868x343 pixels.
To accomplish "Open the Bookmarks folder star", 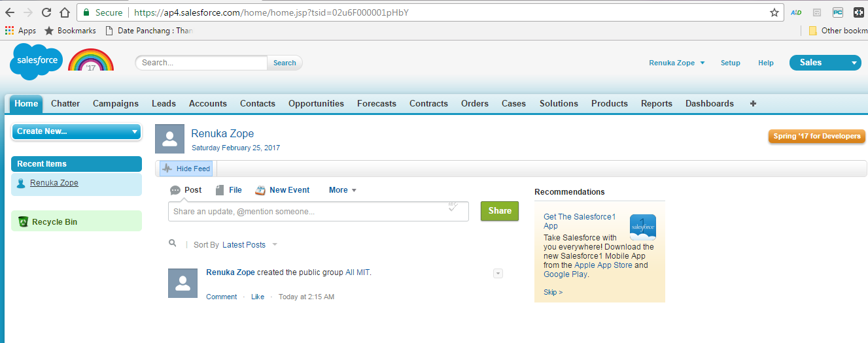I will 49,31.
